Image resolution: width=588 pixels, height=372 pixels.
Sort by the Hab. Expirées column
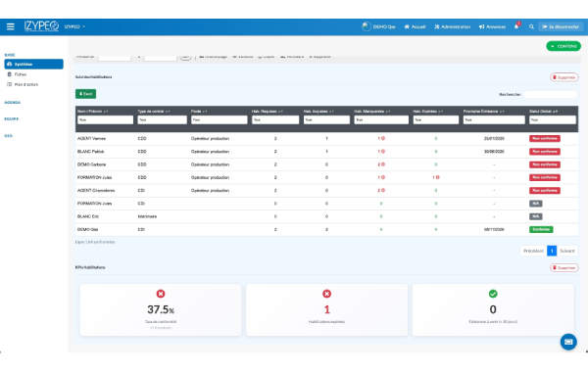point(428,112)
